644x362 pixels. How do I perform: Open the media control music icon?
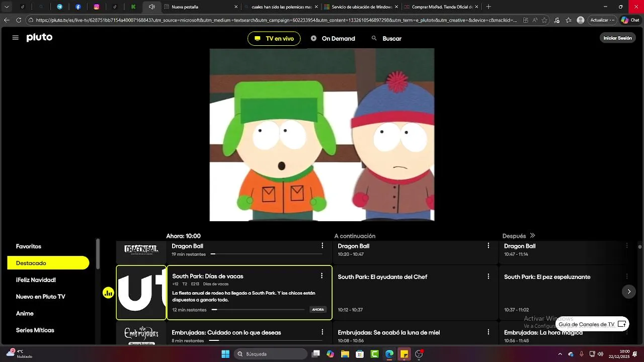pos(556,20)
